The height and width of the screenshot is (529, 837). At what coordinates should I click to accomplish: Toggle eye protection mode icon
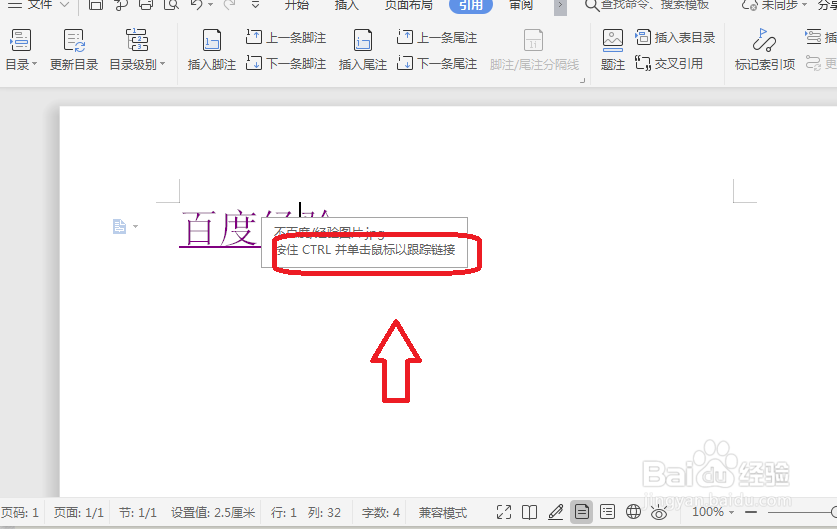point(659,514)
